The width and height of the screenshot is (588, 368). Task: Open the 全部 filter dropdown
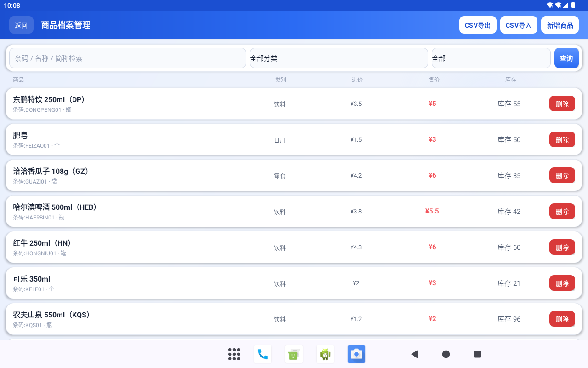tap(491, 58)
